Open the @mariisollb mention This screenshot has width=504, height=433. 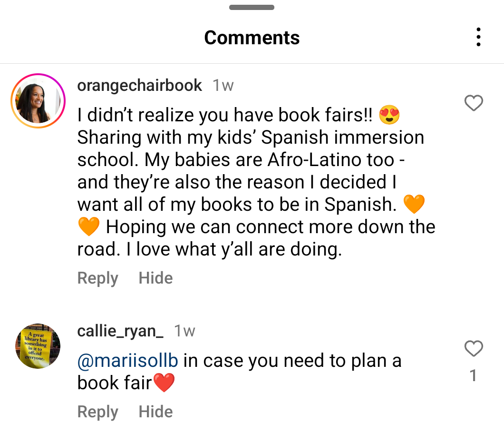pos(127,361)
